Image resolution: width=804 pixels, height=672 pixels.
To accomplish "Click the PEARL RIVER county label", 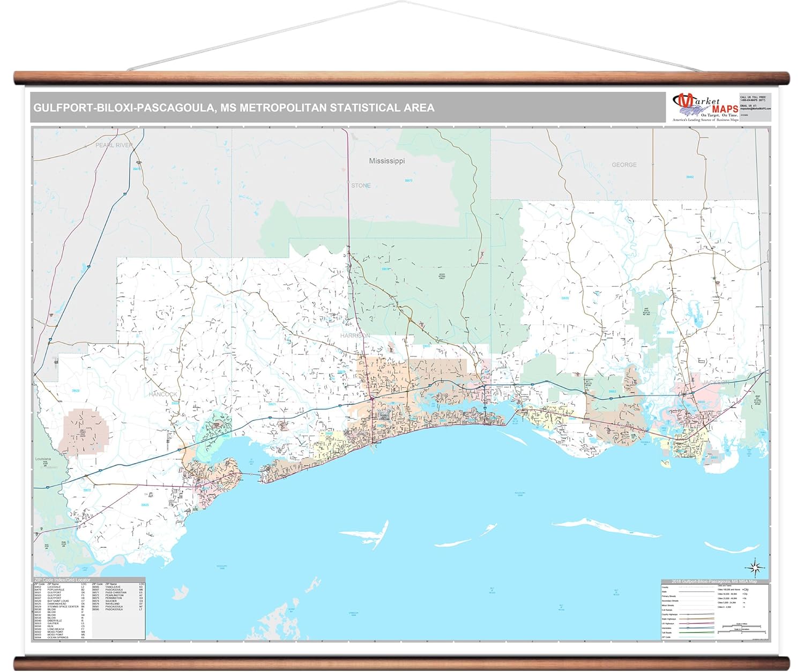I will 114,145.
